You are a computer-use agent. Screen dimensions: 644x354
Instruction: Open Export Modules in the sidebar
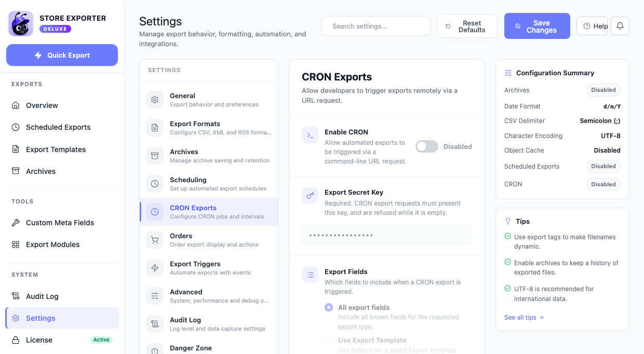pyautogui.click(x=62, y=244)
